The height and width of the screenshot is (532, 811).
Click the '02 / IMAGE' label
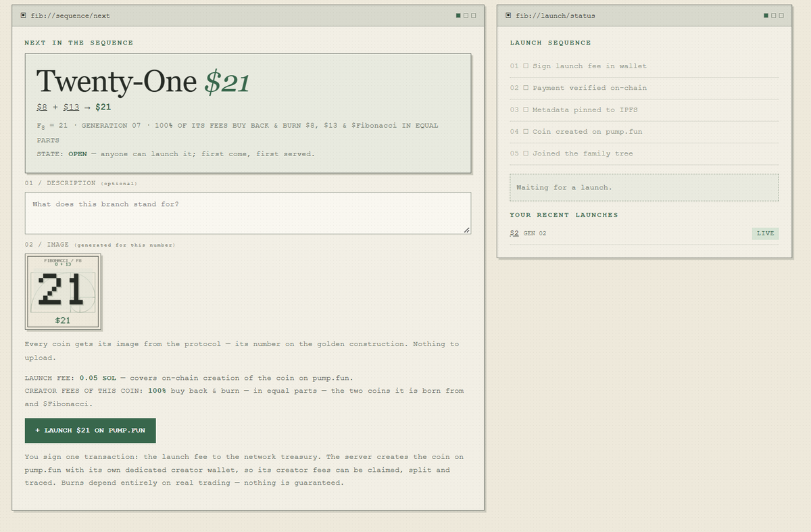[47, 245]
